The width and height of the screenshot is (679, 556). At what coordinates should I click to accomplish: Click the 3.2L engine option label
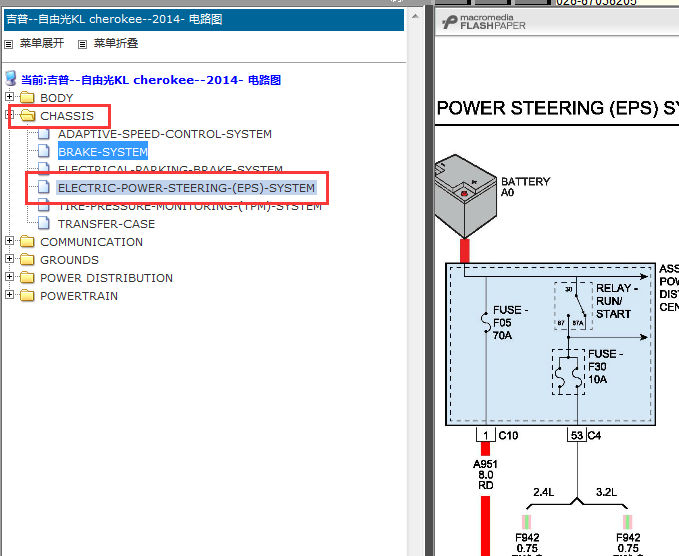tap(606, 492)
